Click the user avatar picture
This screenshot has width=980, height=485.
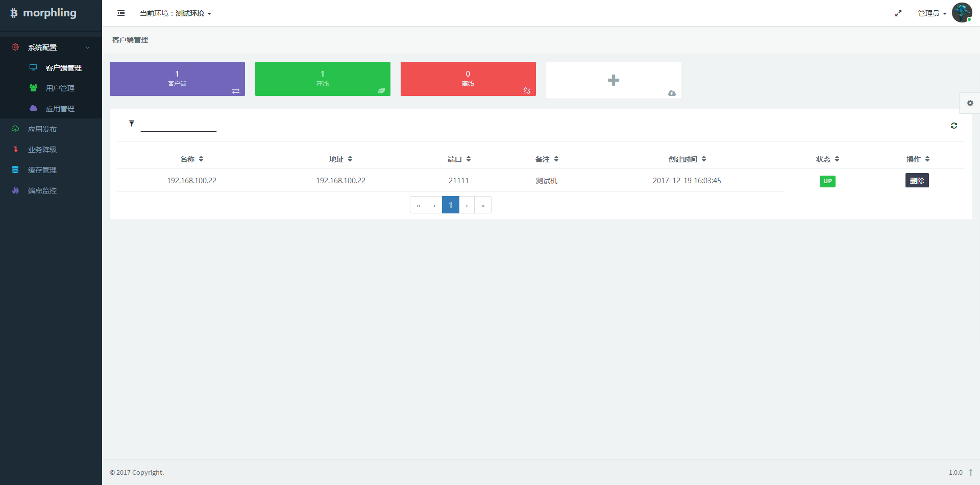click(962, 13)
